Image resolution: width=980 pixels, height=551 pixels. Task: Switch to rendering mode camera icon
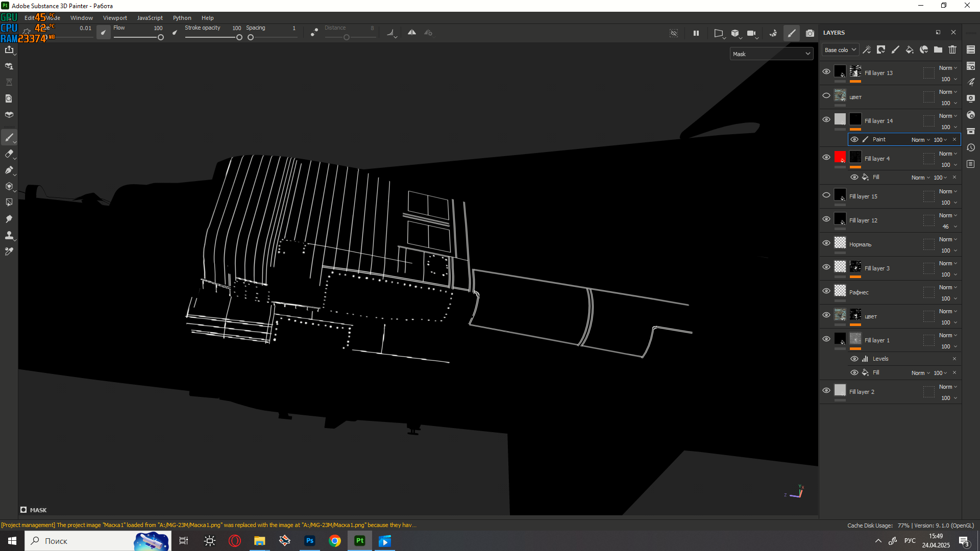[x=810, y=33]
